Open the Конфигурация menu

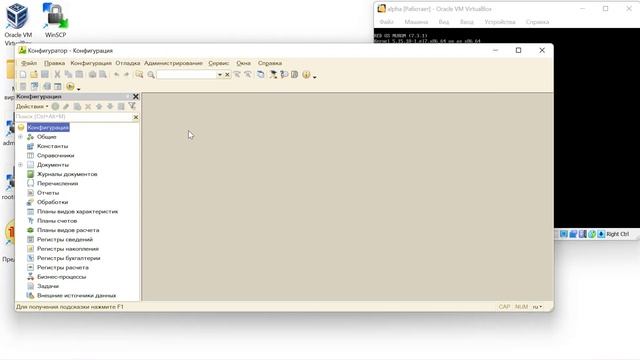click(x=91, y=63)
